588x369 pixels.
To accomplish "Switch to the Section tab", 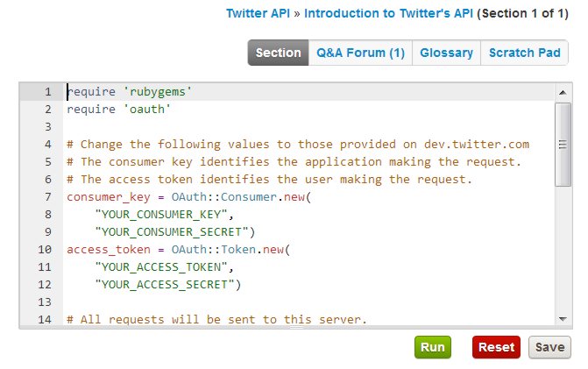I will (x=279, y=53).
